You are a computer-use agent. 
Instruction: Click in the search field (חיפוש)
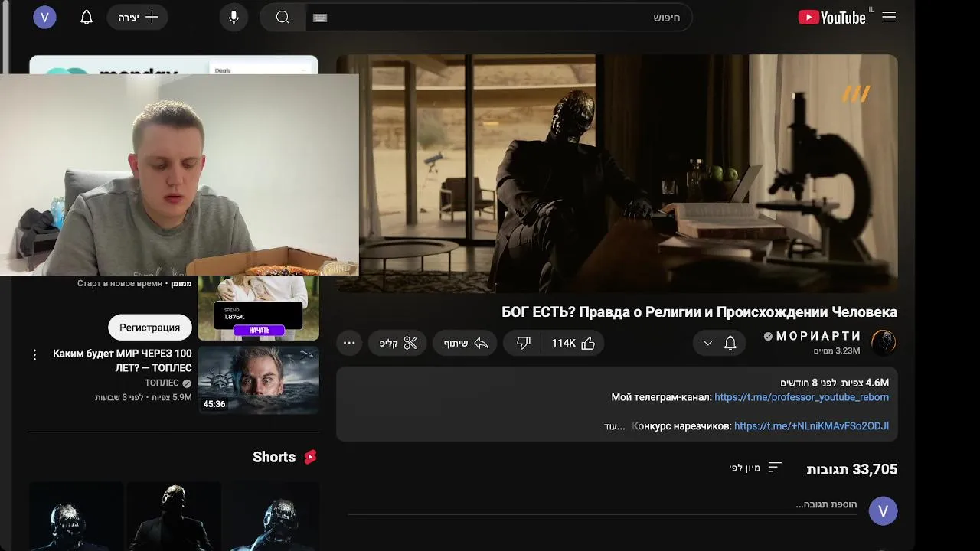(498, 18)
